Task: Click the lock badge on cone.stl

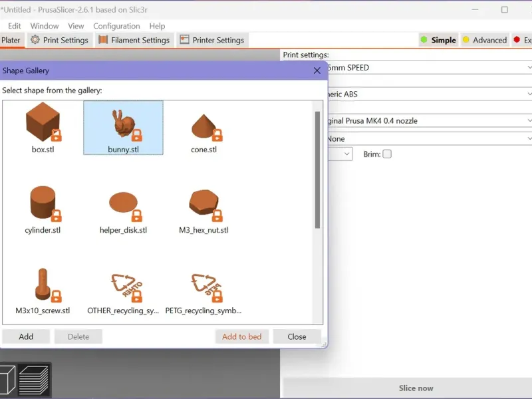Action: click(217, 135)
